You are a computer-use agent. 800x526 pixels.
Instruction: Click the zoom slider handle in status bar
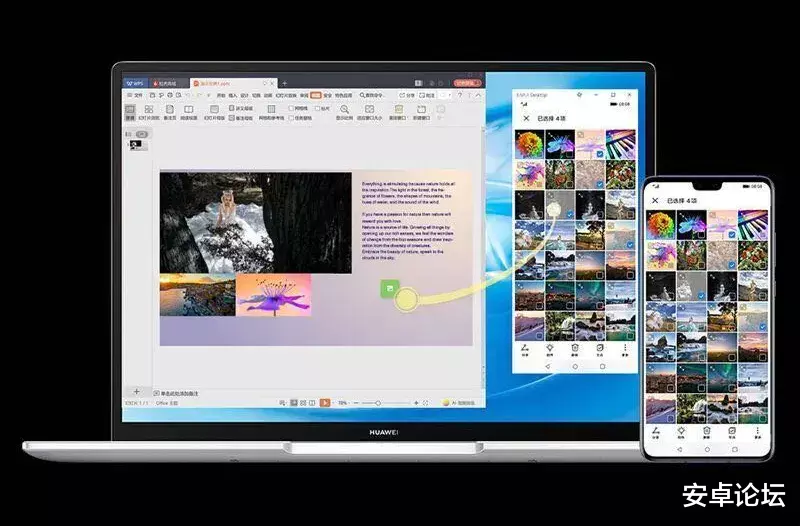(378, 403)
